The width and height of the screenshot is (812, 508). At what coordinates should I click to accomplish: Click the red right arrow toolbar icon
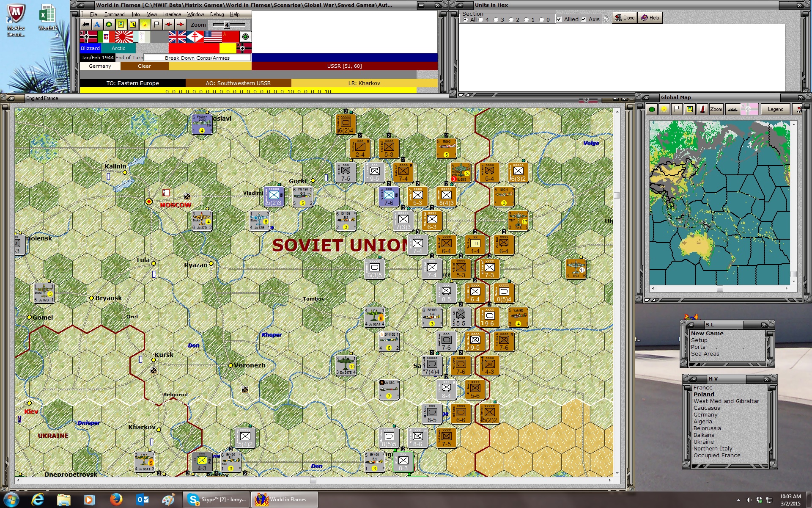coord(181,25)
